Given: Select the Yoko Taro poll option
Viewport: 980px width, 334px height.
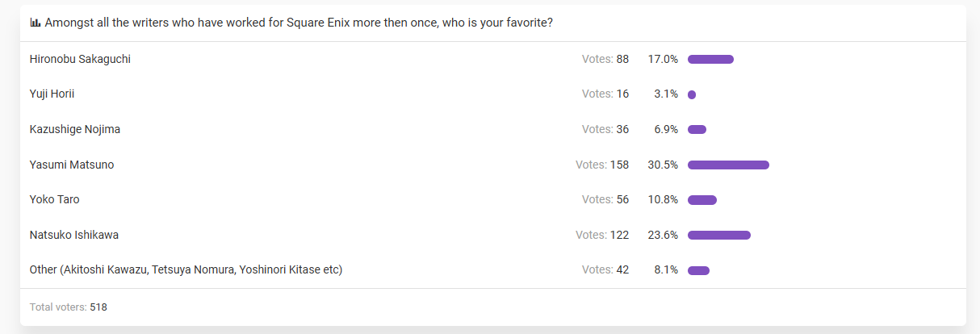Looking at the screenshot, I should (x=54, y=199).
